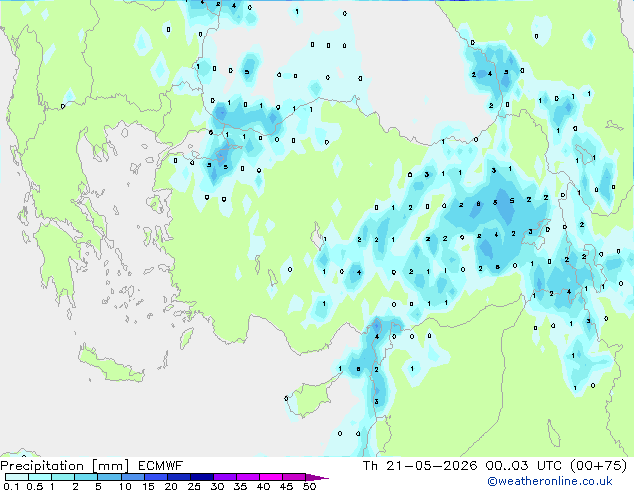The image size is (634, 490).
Task: Pick the legend swatch between 0.1 and 0.5
Action: [x=17, y=477]
